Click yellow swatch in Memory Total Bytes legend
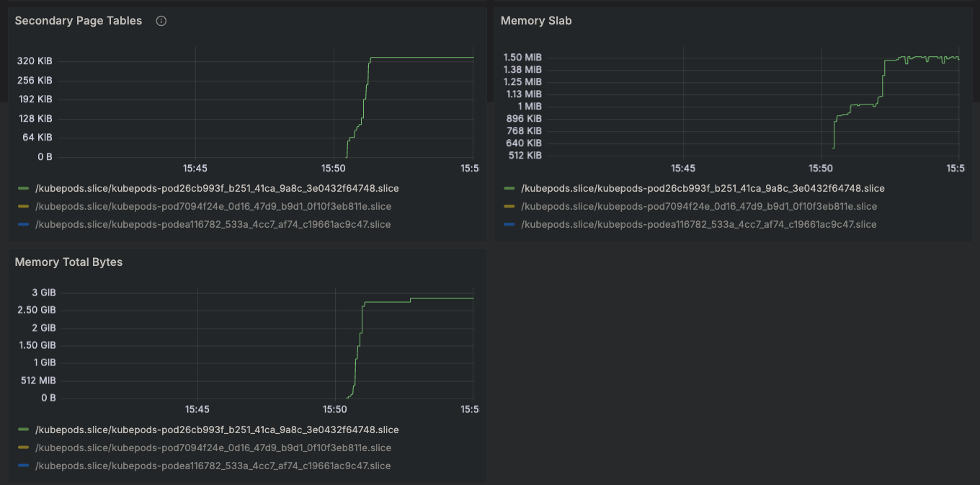Screen dimensions: 980x485 click(24, 448)
